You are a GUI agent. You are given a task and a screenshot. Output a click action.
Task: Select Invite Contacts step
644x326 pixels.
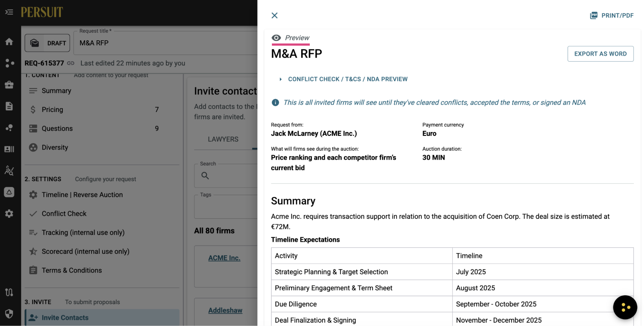(102, 317)
